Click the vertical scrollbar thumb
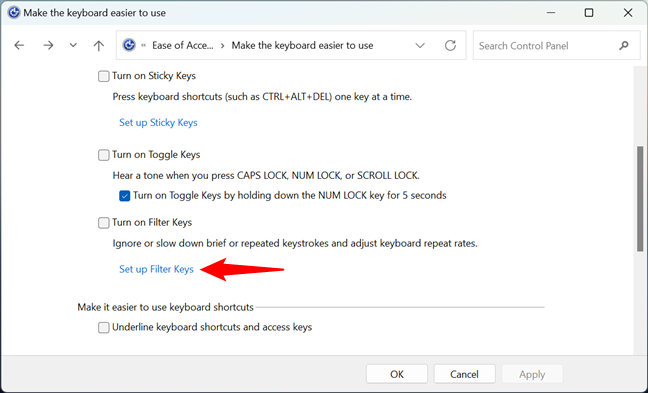 [x=640, y=198]
